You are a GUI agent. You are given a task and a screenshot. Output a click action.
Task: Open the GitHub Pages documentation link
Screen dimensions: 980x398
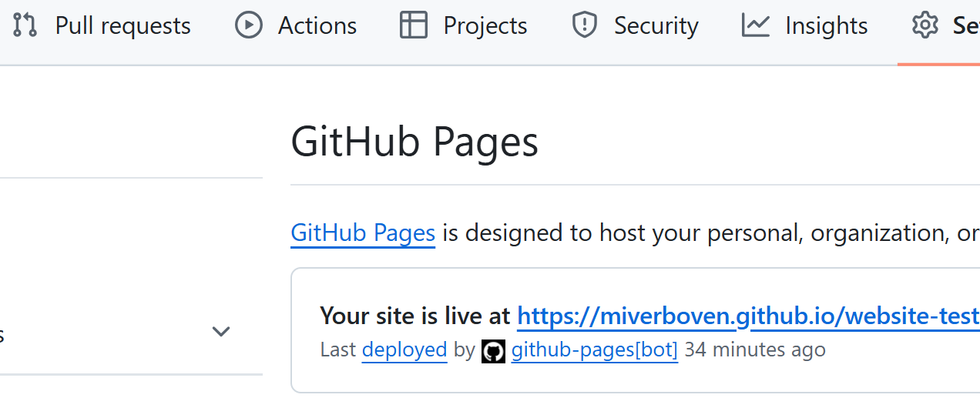click(363, 232)
